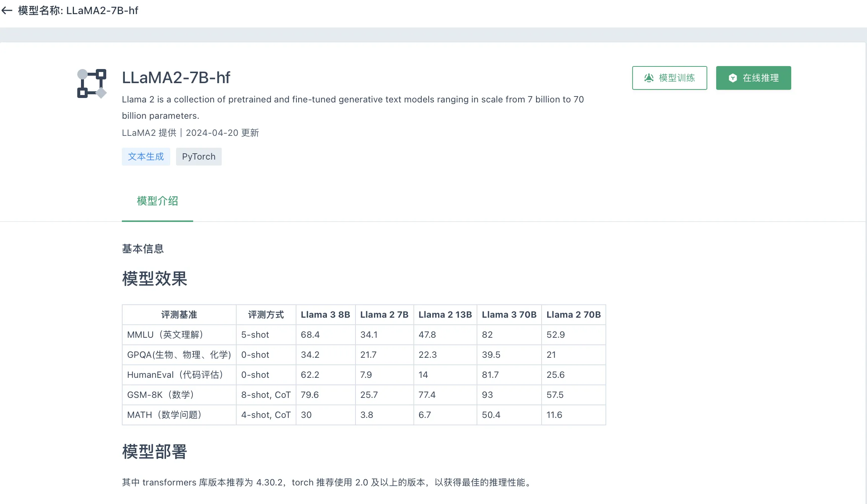Image resolution: width=867 pixels, height=504 pixels.
Task: Click the 50.4 MATH value
Action: point(491,415)
